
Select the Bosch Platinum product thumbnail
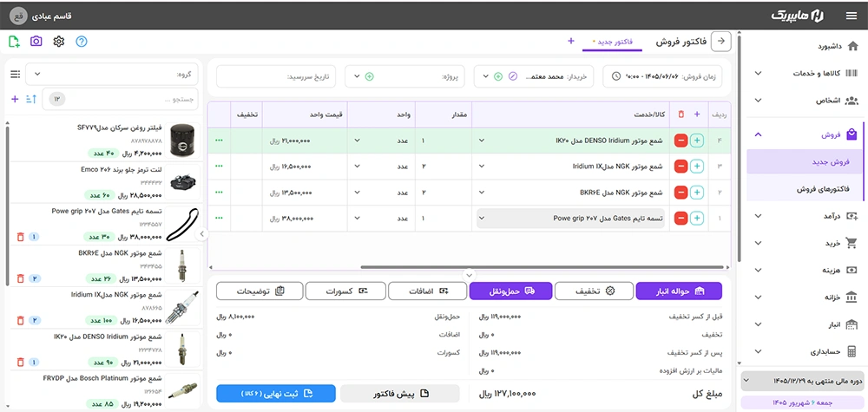click(181, 391)
